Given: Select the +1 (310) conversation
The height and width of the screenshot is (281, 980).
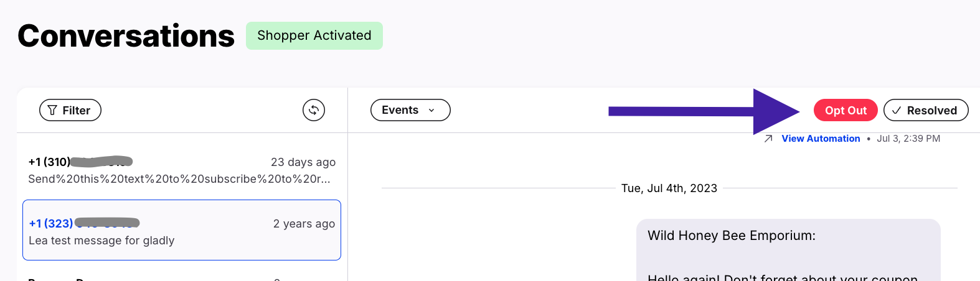Looking at the screenshot, I should click(x=182, y=170).
